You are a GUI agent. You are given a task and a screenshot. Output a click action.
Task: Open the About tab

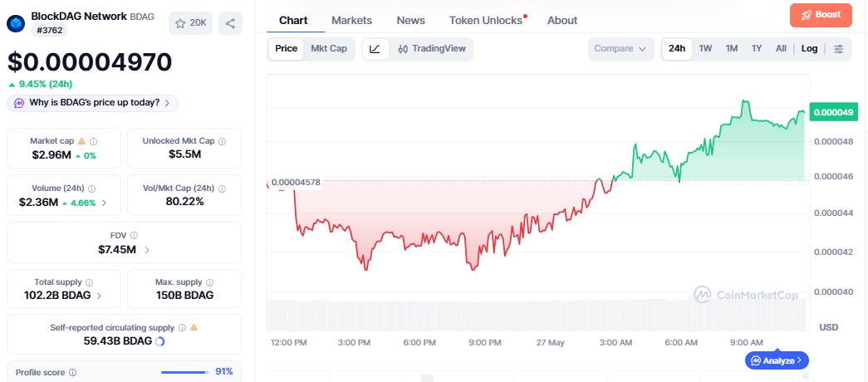point(562,21)
